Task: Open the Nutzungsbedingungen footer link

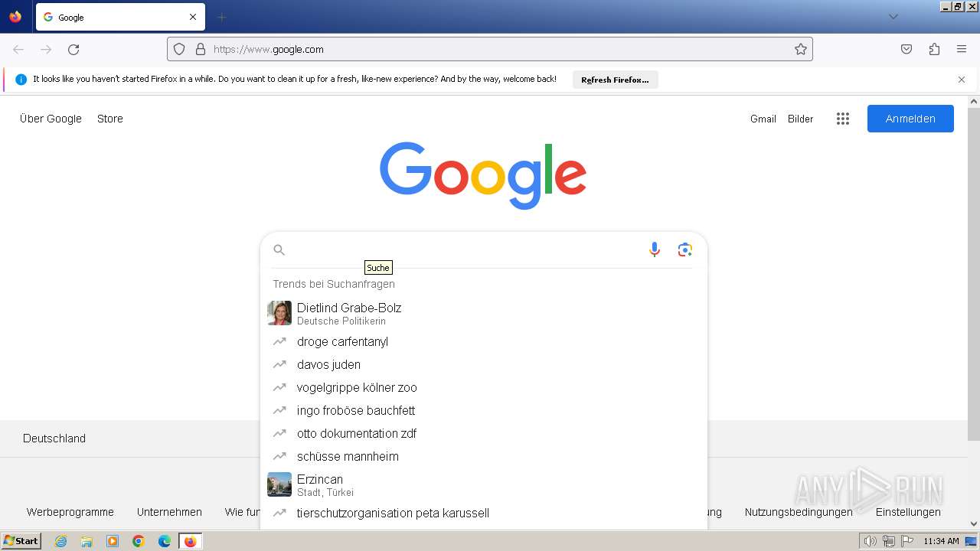Action: (799, 512)
